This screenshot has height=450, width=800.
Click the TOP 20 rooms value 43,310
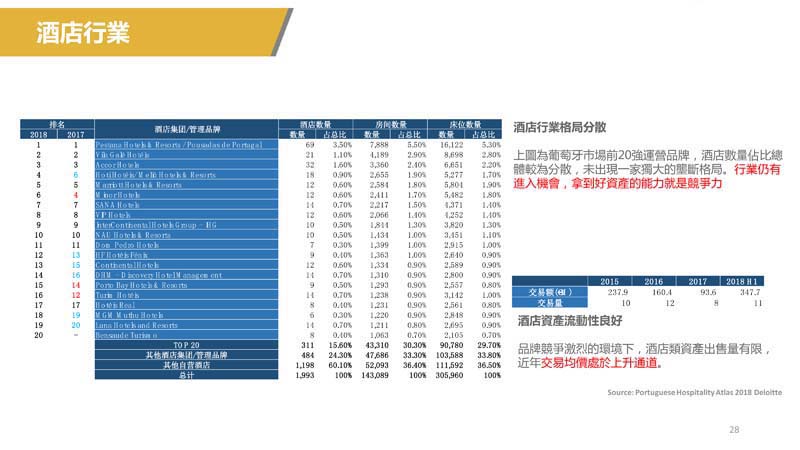point(377,345)
